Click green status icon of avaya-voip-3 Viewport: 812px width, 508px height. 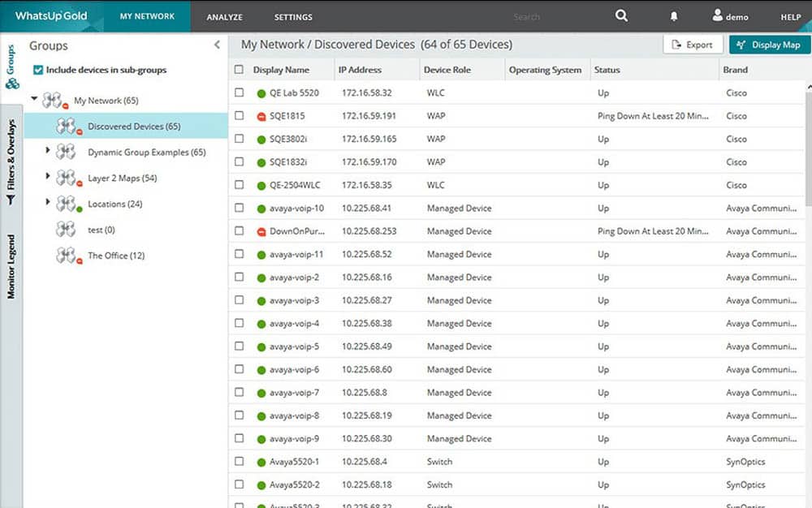tap(261, 301)
